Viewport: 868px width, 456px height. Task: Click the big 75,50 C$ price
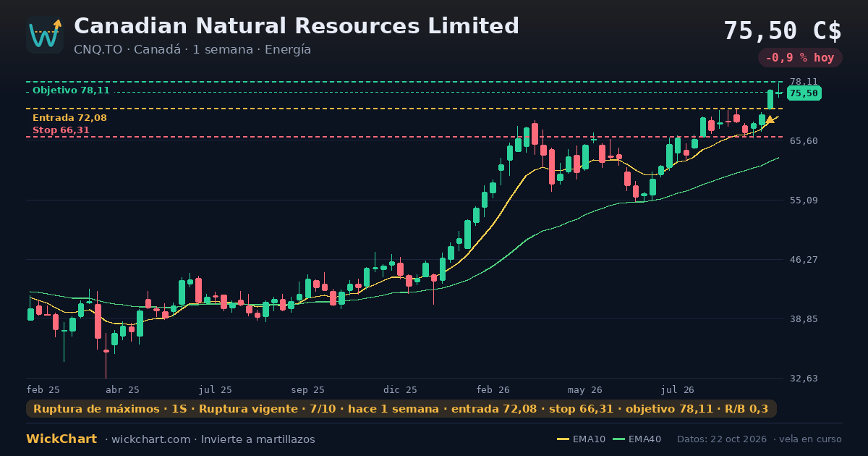(783, 31)
